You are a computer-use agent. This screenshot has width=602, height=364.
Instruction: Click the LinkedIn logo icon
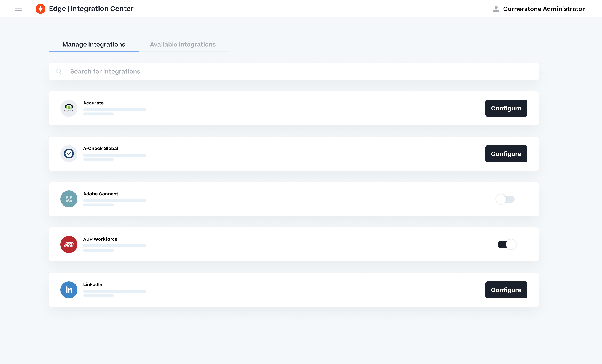pyautogui.click(x=69, y=290)
